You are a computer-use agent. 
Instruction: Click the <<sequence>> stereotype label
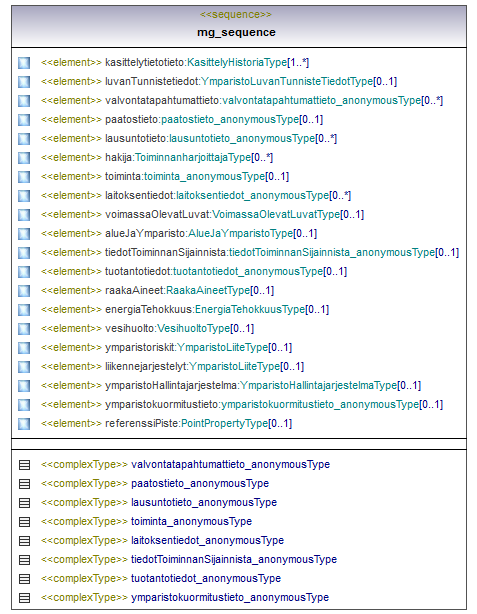pyautogui.click(x=236, y=14)
